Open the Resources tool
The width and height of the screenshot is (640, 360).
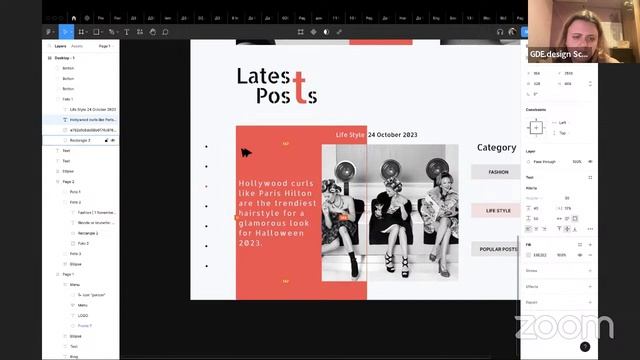pyautogui.click(x=140, y=32)
